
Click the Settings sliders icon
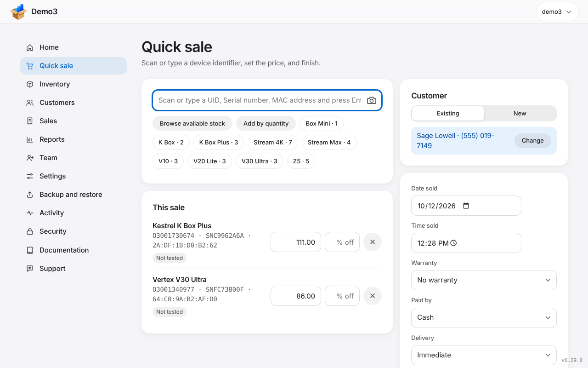[x=30, y=176]
